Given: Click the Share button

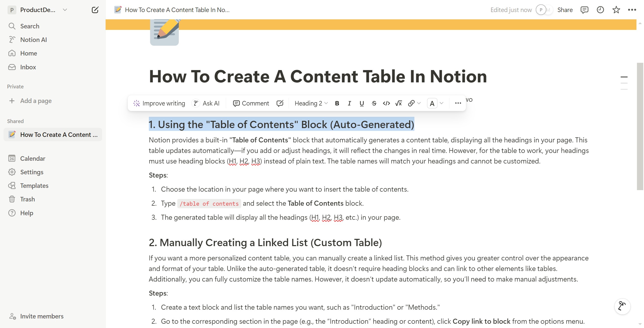Looking at the screenshot, I should (x=565, y=10).
